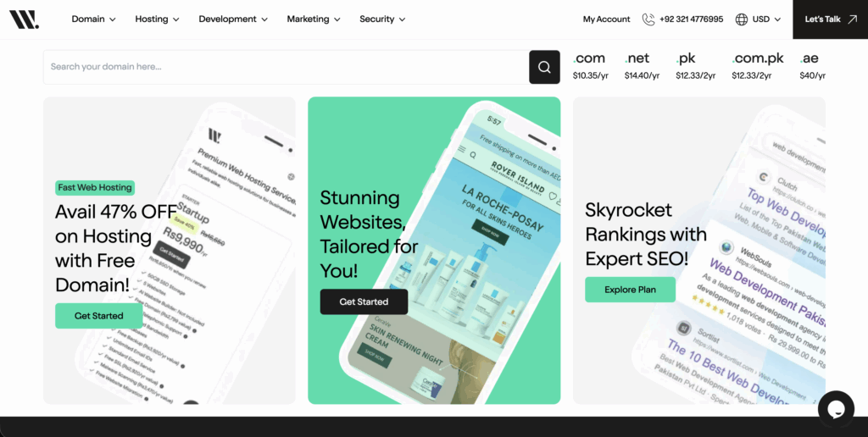
Task: Select the .com domain price option
Action: 590,66
